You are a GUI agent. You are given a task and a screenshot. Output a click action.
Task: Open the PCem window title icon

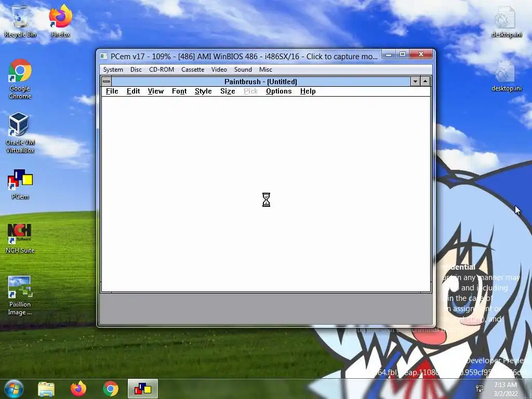coord(103,56)
